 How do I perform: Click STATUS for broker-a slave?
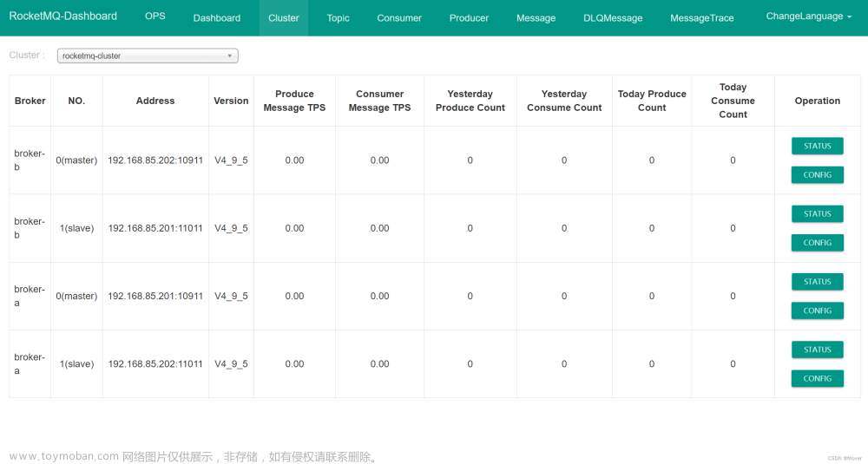pyautogui.click(x=817, y=350)
